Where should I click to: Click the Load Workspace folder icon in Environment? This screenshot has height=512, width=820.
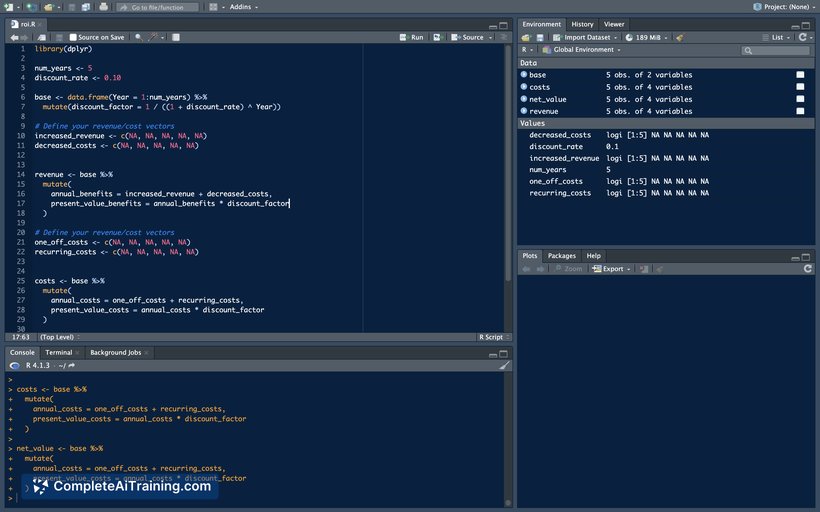point(527,37)
